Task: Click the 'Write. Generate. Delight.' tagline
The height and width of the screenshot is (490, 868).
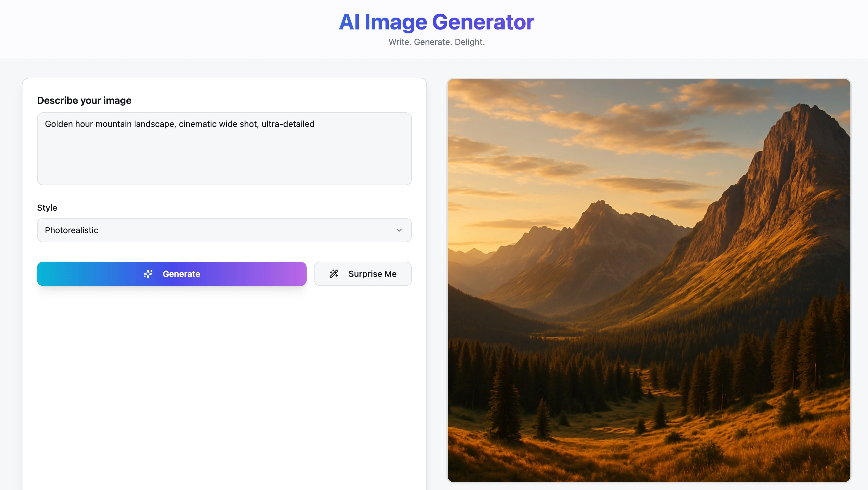Action: coord(436,42)
